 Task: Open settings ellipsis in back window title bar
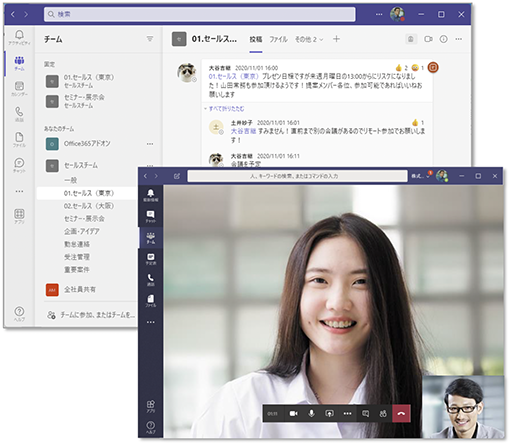tap(379, 14)
